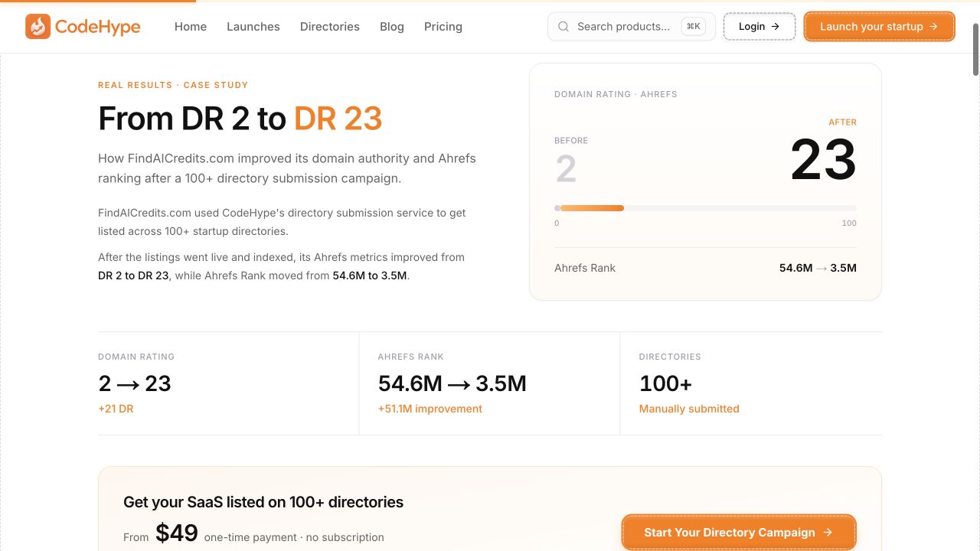The image size is (980, 551).
Task: Click Launch your startup button
Action: coord(879,27)
